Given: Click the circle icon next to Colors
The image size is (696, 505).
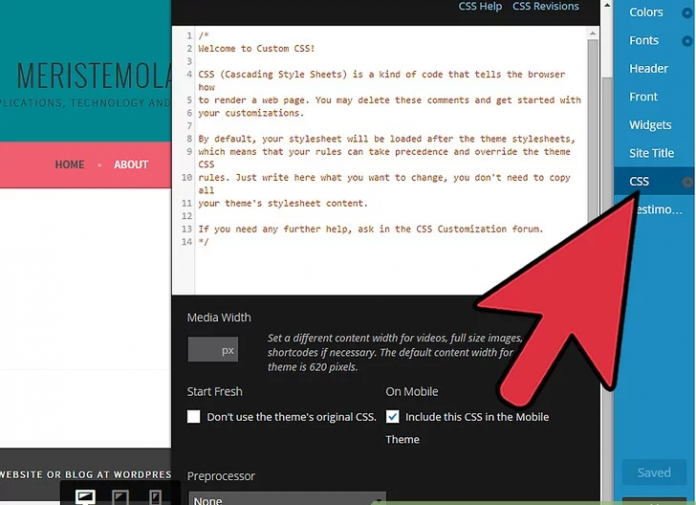Looking at the screenshot, I should (x=687, y=13).
